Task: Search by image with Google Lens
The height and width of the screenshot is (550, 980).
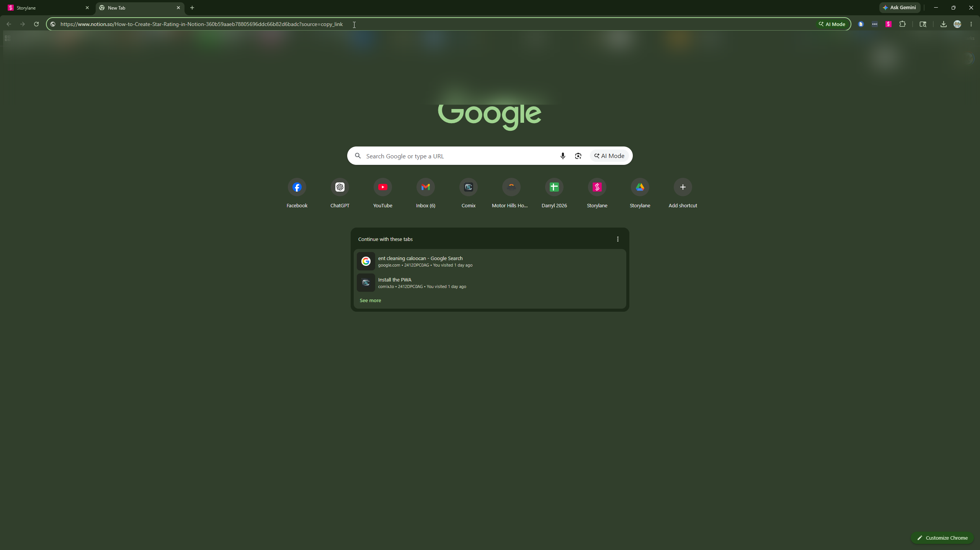Action: (578, 156)
